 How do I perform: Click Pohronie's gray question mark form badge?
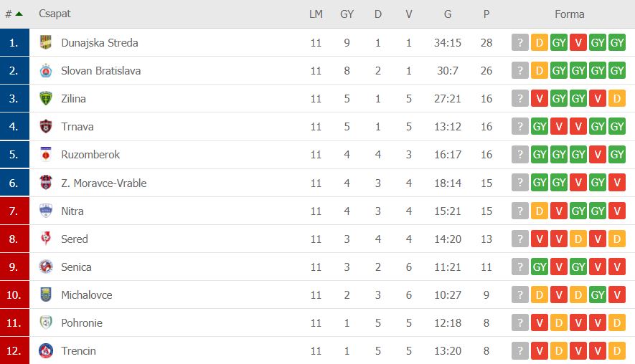pos(519,323)
